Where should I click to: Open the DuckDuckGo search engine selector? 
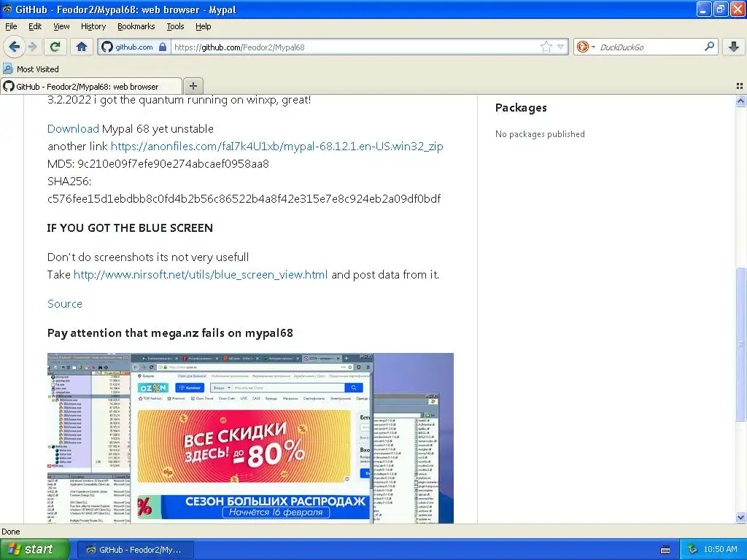[x=586, y=47]
